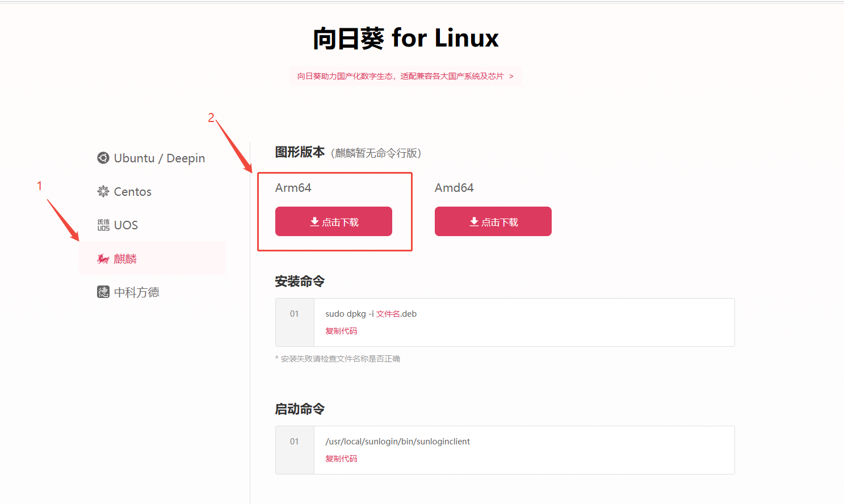Click 点击下载 under Amd64
The width and height of the screenshot is (844, 504).
click(493, 221)
